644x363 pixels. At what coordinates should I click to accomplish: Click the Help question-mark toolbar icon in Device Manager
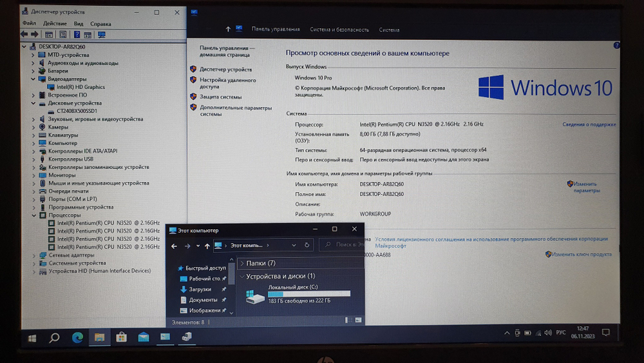click(77, 35)
